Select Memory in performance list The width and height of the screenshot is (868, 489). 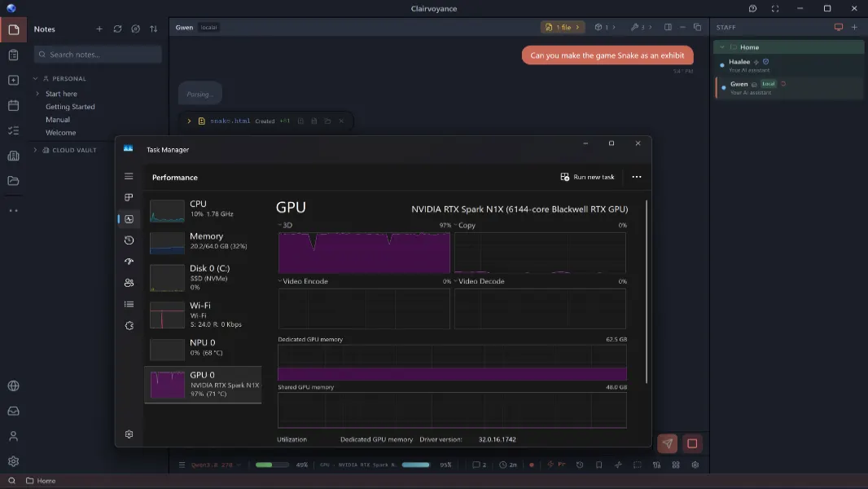point(203,242)
